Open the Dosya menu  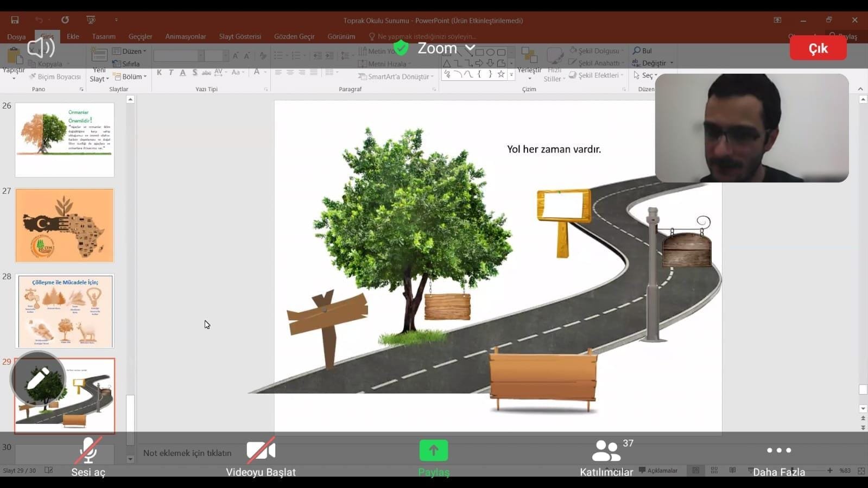16,36
